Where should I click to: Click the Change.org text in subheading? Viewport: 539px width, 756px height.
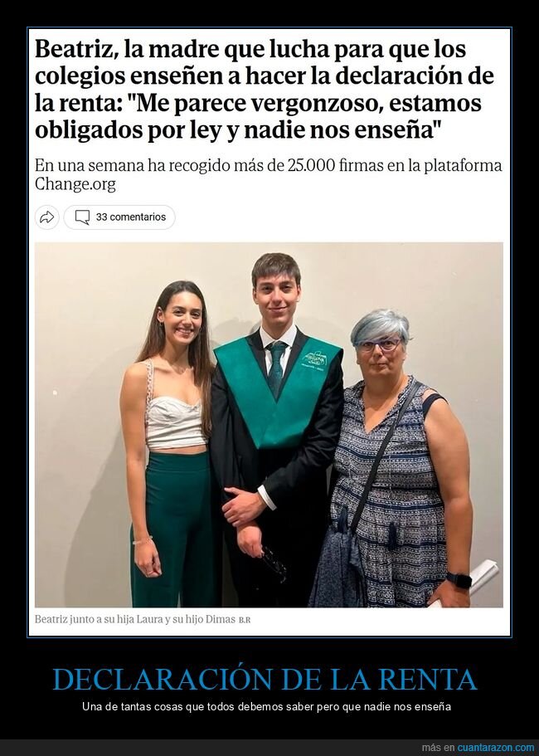point(75,184)
